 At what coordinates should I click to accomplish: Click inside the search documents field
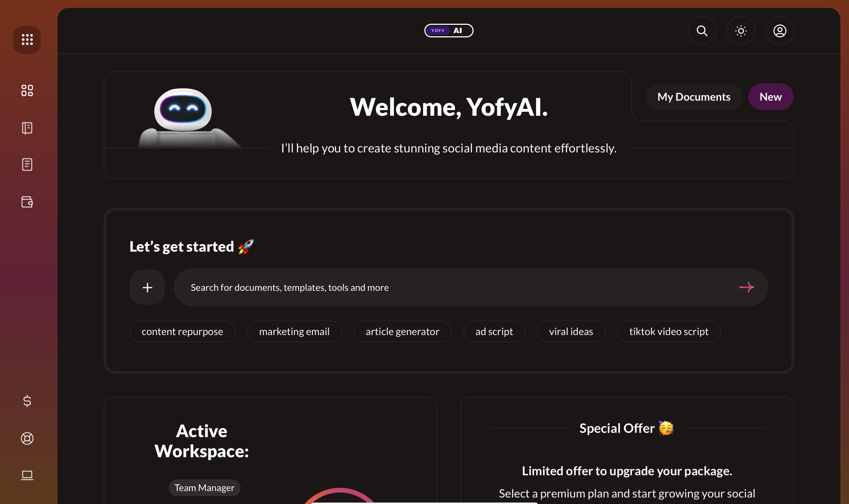pyautogui.click(x=432, y=287)
